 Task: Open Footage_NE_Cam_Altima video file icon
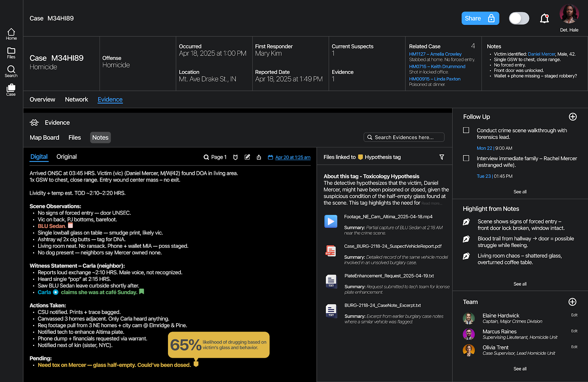[331, 221]
